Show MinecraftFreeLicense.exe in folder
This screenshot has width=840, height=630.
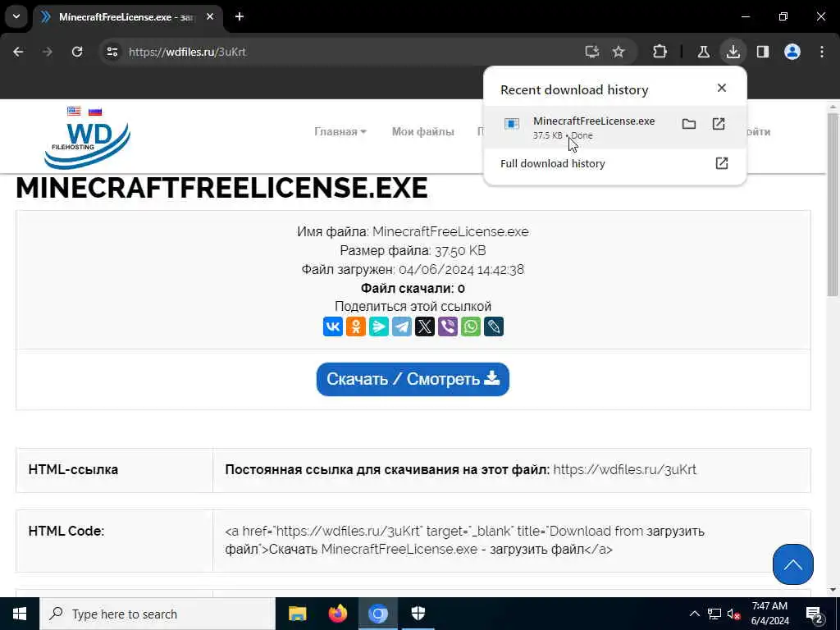689,125
